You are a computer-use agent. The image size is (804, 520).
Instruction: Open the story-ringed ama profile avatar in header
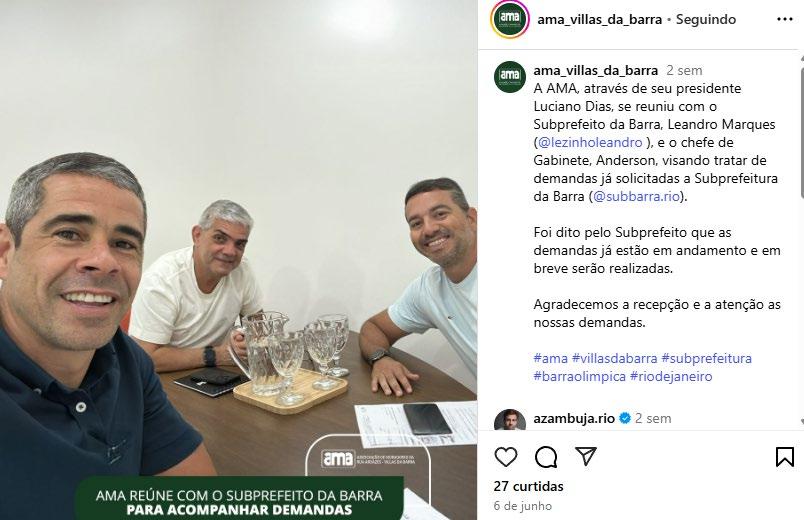510,19
